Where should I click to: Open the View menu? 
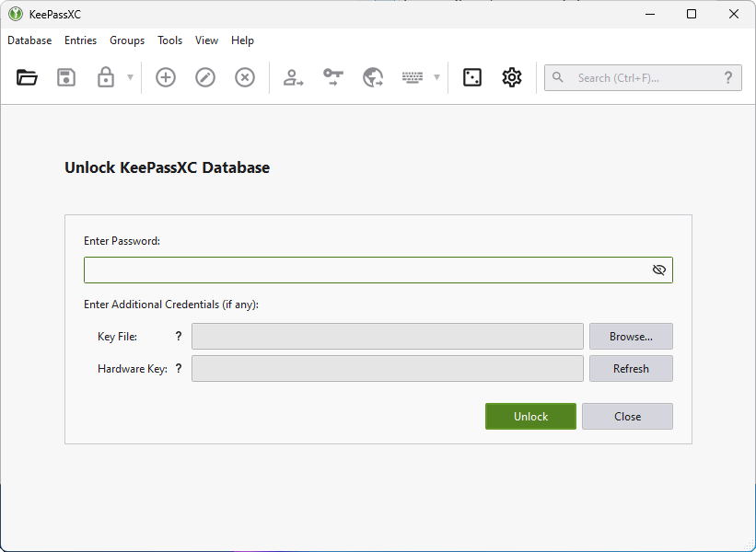click(206, 40)
